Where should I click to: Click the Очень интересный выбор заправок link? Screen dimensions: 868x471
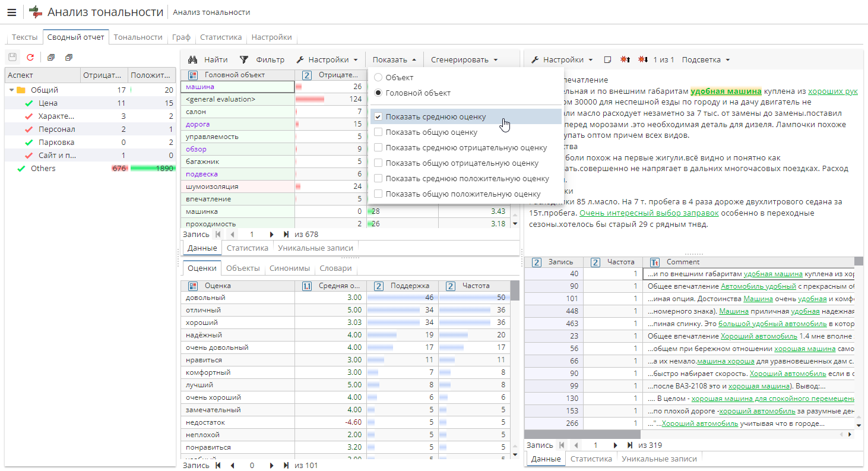649,213
